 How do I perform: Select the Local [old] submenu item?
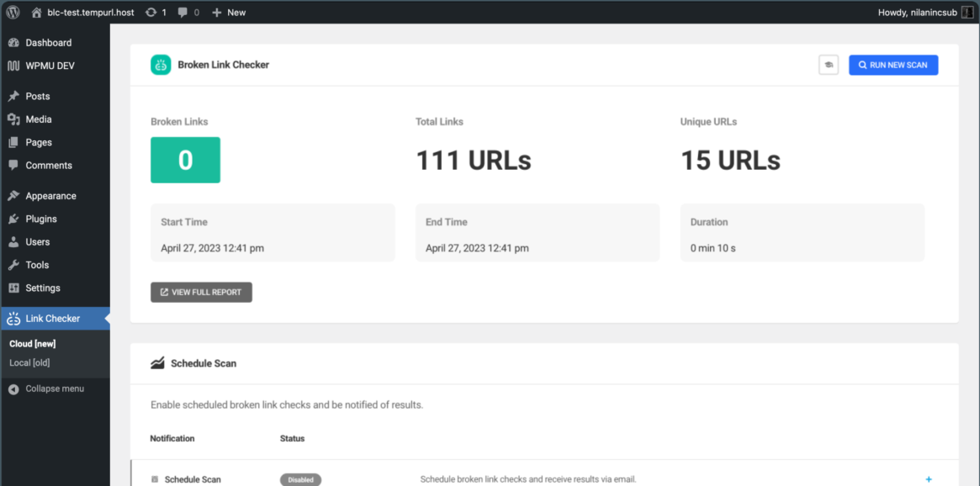pyautogui.click(x=29, y=363)
